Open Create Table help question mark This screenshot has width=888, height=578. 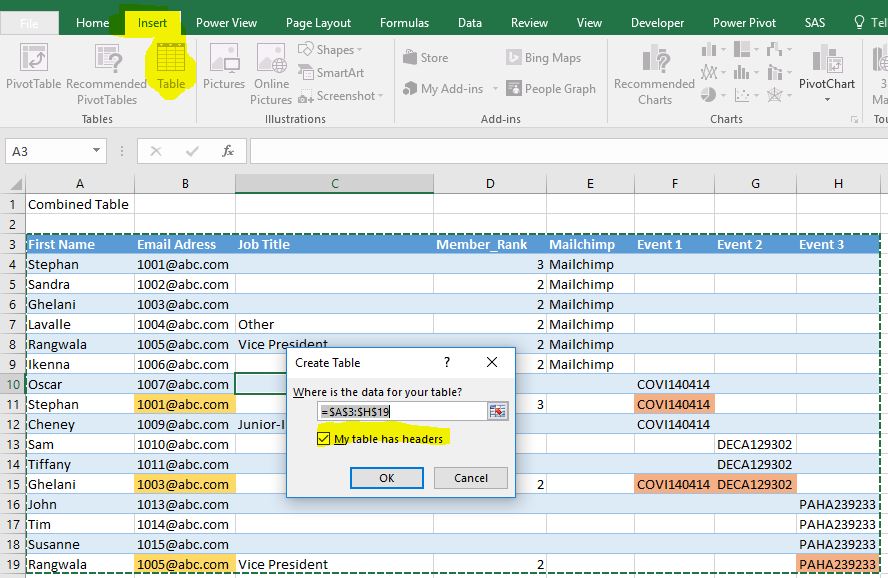[x=447, y=362]
